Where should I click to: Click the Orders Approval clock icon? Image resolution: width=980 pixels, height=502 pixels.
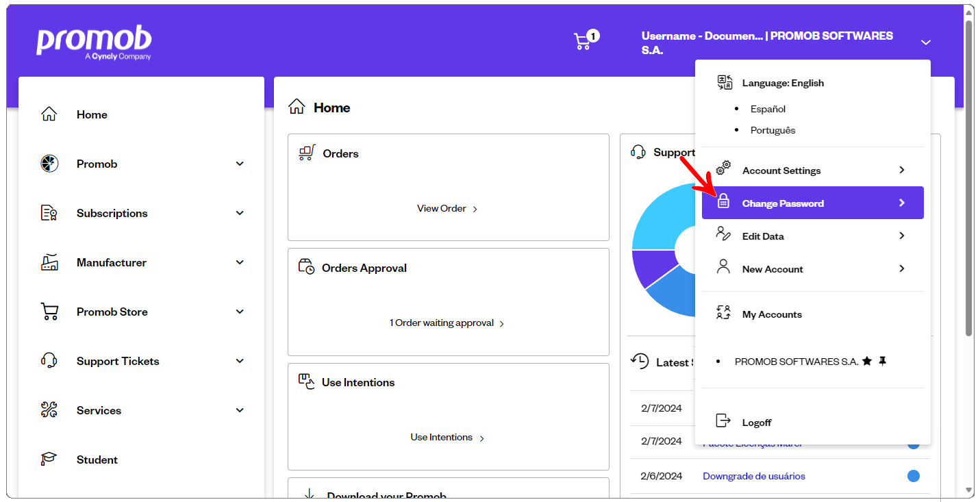306,267
